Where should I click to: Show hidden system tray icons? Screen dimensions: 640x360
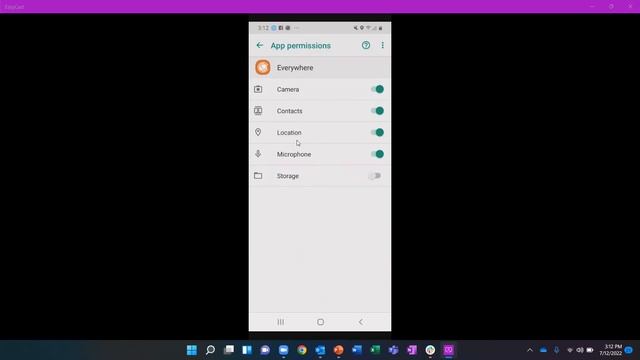[x=530, y=350]
